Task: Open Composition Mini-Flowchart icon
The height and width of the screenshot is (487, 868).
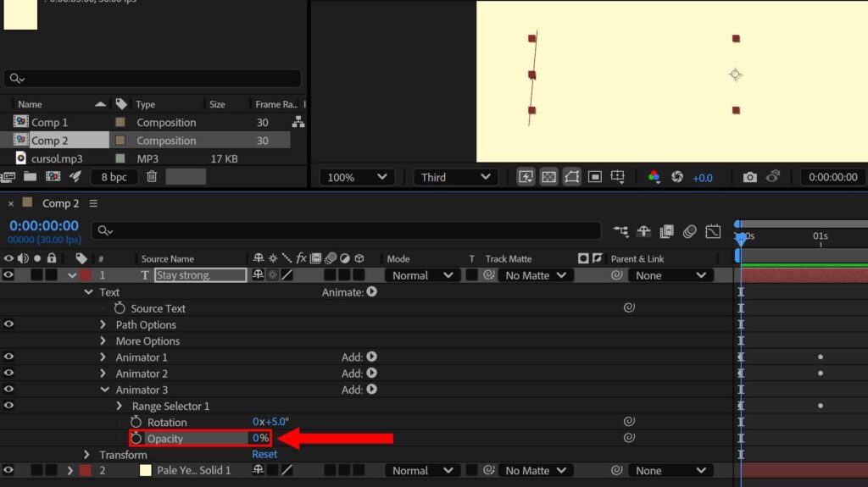Action: click(620, 231)
